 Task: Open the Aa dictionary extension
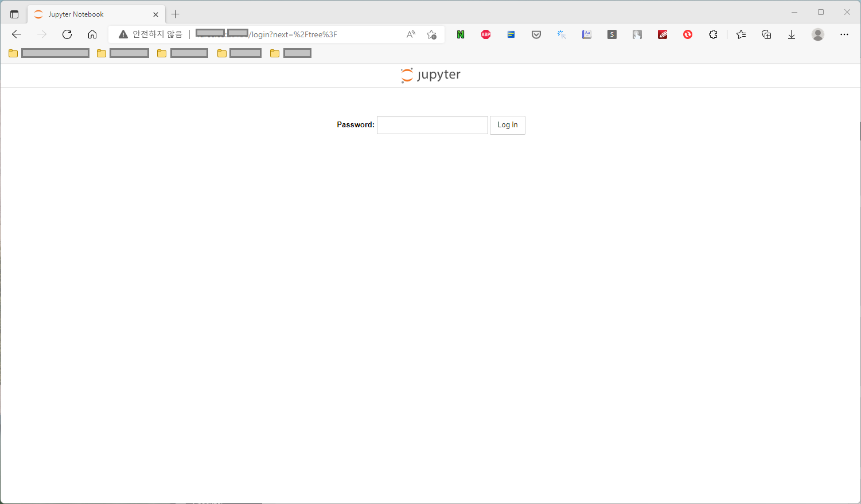587,34
